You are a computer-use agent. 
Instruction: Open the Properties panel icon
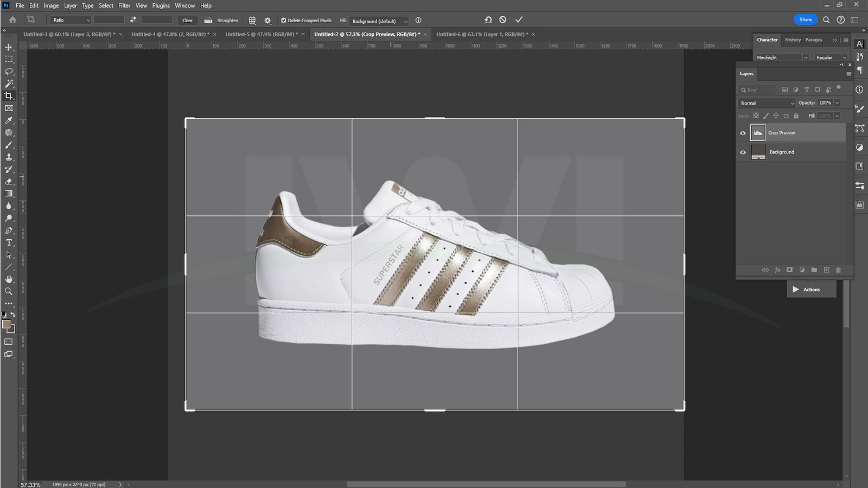[860, 185]
